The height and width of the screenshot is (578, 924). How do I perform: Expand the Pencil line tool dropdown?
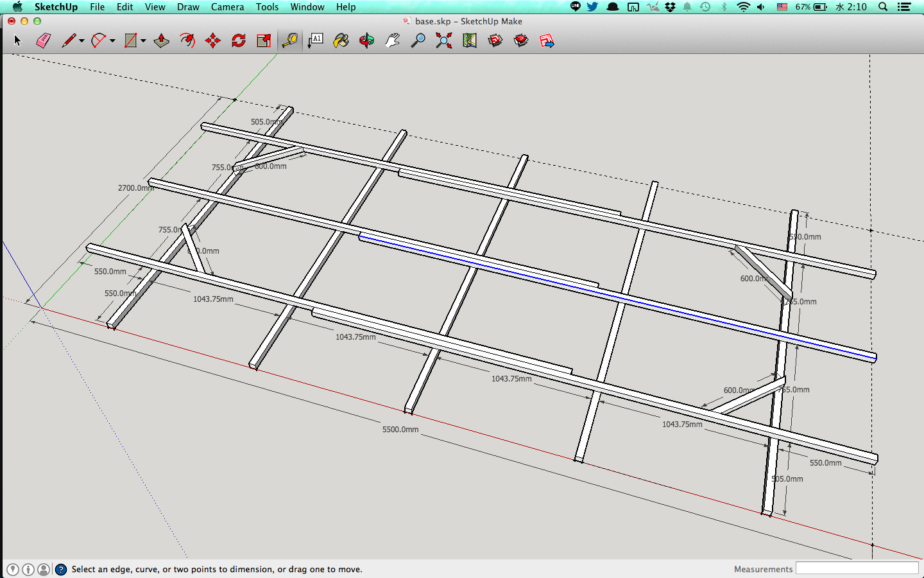click(81, 41)
